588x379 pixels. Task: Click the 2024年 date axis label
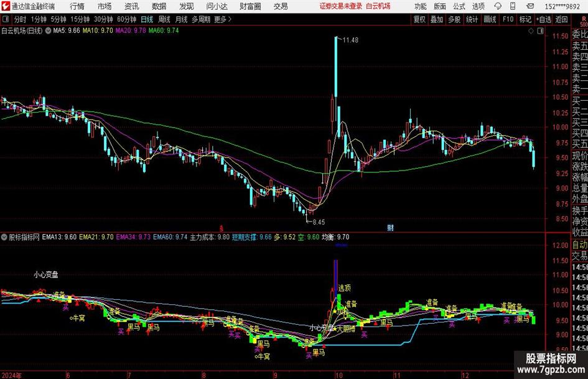click(12, 375)
